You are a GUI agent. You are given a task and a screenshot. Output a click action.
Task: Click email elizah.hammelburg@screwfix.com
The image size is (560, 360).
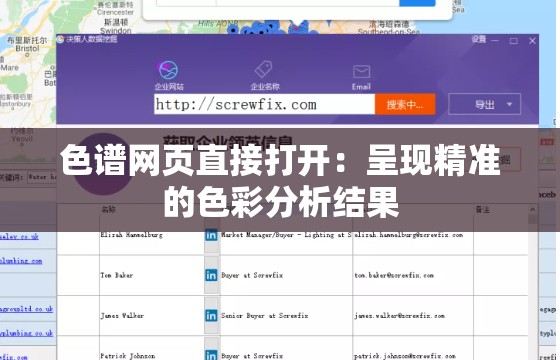[409, 235]
